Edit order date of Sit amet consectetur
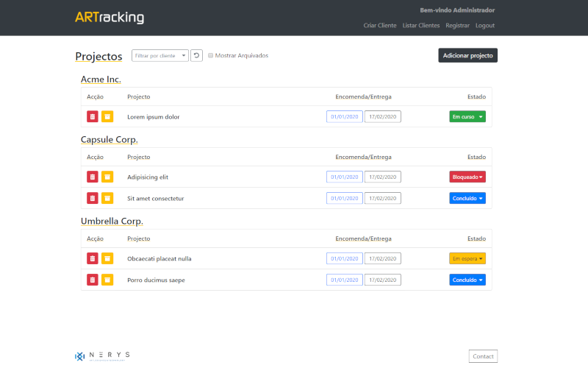 pos(344,198)
